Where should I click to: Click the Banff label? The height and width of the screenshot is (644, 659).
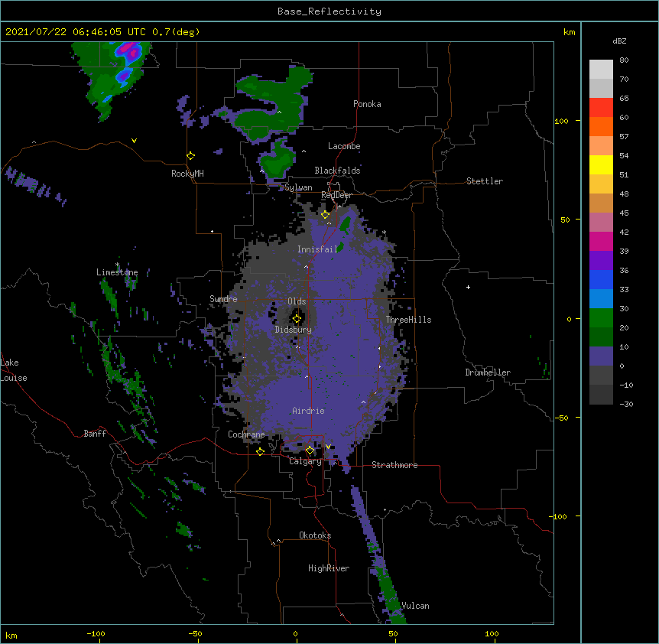pyautogui.click(x=95, y=434)
